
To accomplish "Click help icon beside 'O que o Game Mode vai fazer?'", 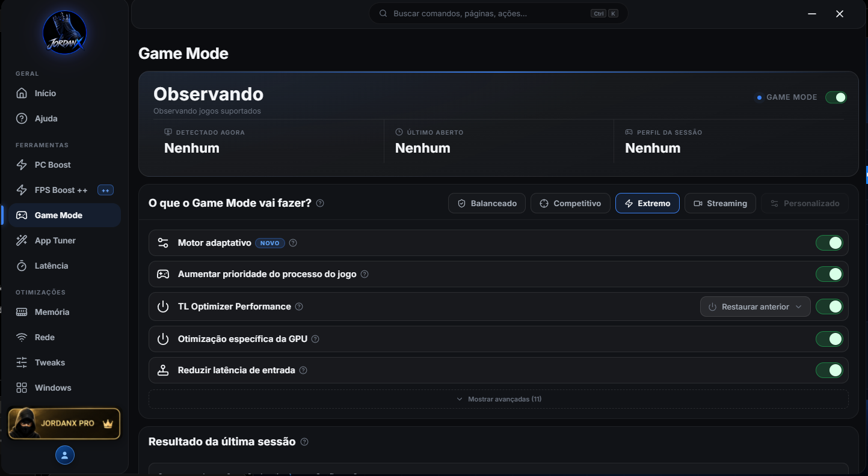I will (320, 203).
